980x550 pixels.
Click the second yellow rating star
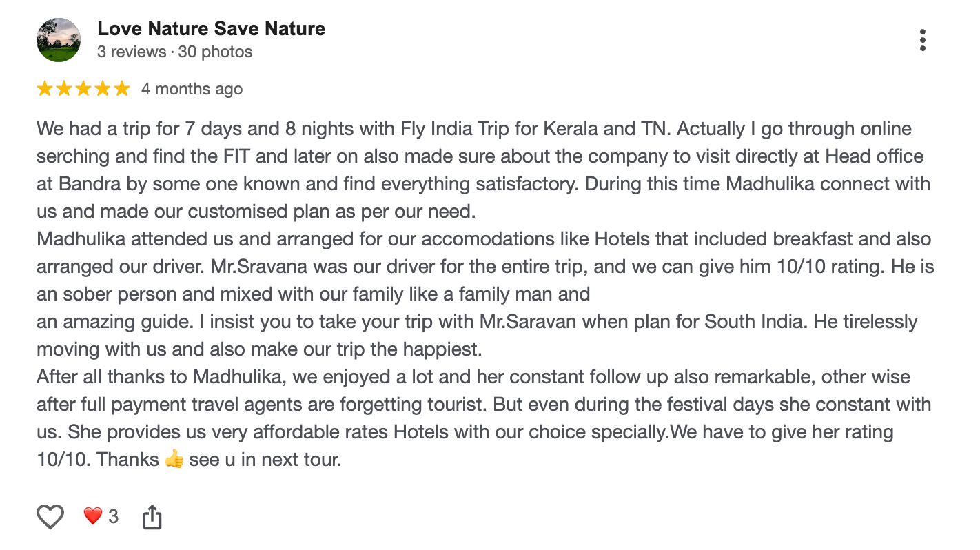[x=64, y=88]
